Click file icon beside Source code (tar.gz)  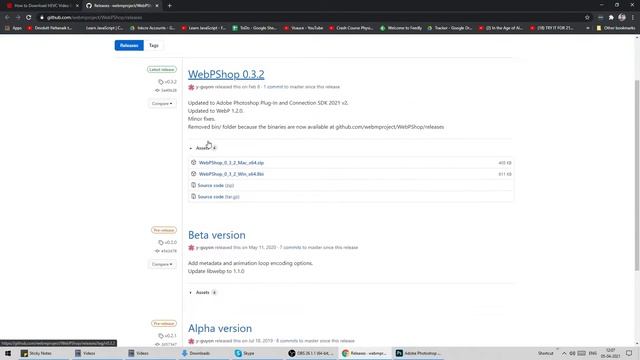(x=193, y=197)
